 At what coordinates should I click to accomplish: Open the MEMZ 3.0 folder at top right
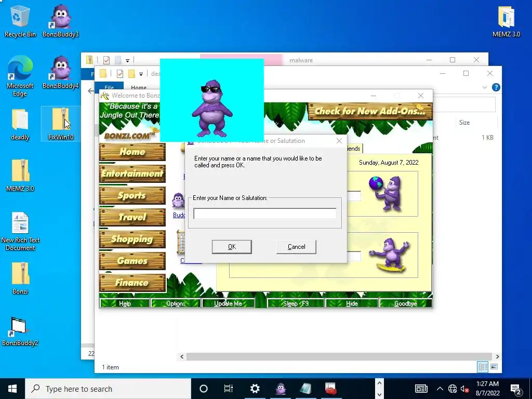(506, 21)
